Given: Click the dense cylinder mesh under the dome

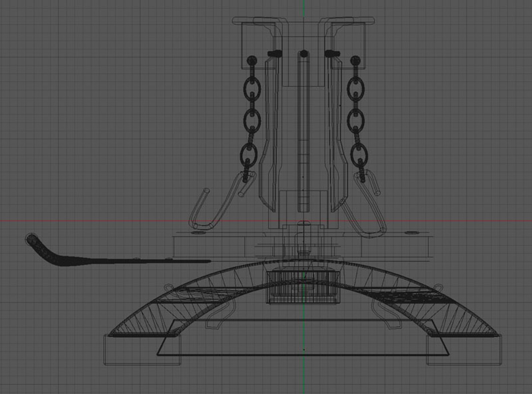Looking at the screenshot, I should click(x=304, y=287).
